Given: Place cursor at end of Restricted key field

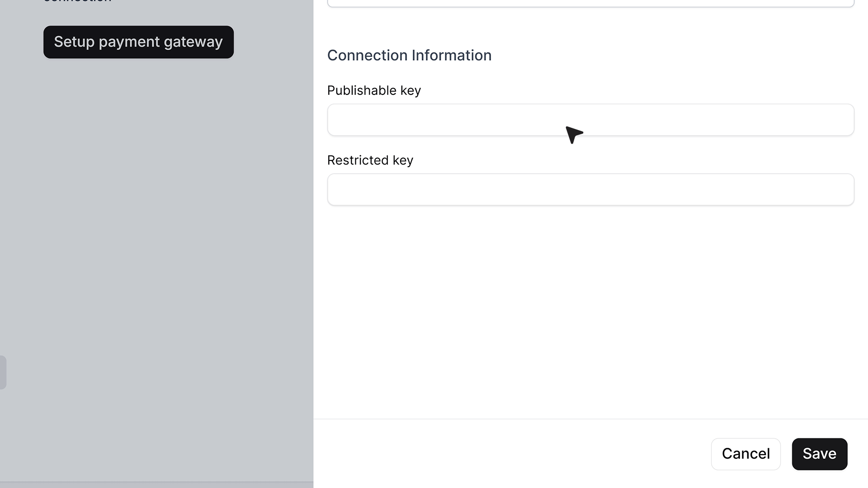Looking at the screenshot, I should 845,189.
